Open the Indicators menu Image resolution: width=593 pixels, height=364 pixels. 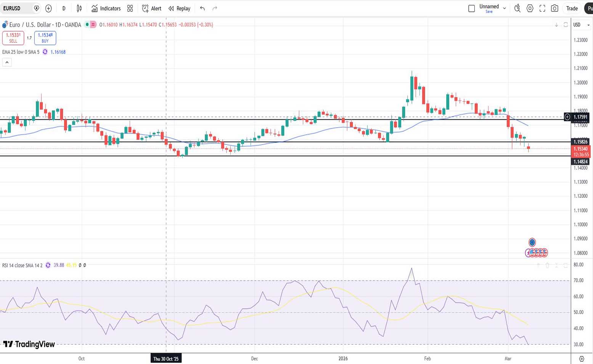click(x=106, y=8)
